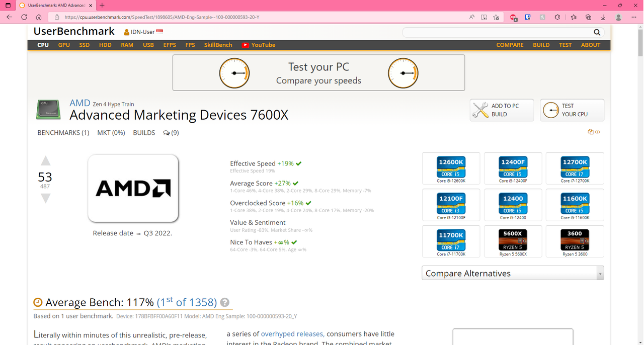
Task: Click the site search input field
Action: (x=497, y=32)
